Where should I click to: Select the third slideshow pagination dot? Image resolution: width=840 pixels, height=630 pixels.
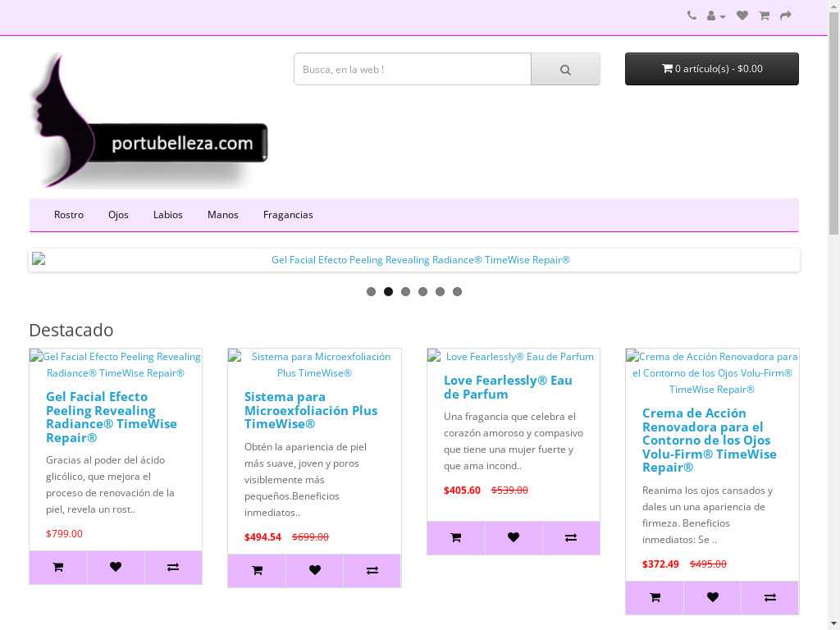point(405,291)
